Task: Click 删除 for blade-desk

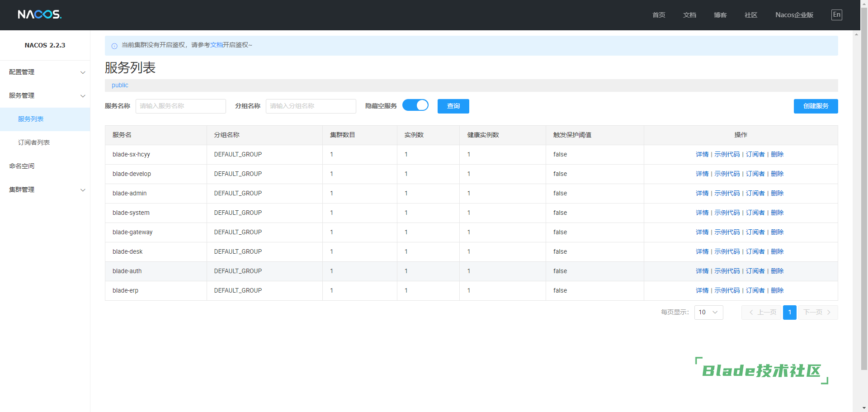Action: (x=777, y=252)
